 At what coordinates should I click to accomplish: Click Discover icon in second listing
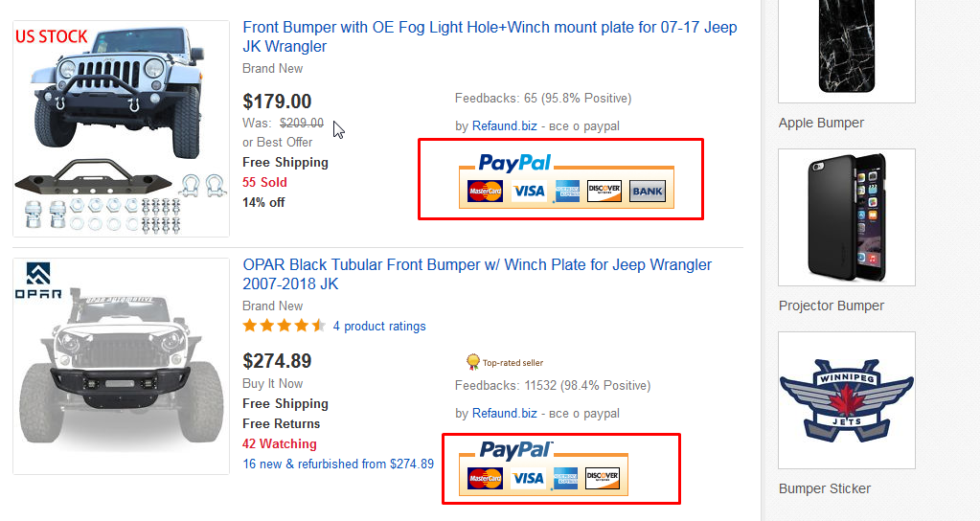pyautogui.click(x=603, y=477)
